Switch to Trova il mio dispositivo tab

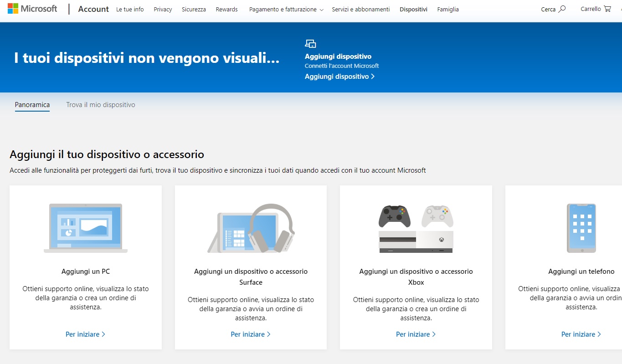[x=101, y=105]
